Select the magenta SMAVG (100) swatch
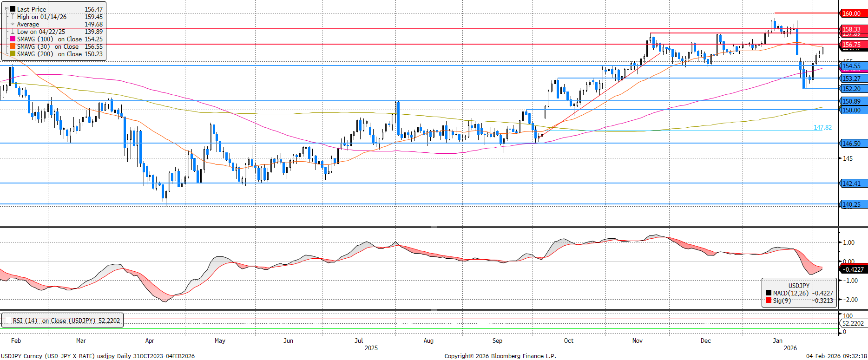Screen dimensions: 868x360 pyautogui.click(x=13, y=39)
